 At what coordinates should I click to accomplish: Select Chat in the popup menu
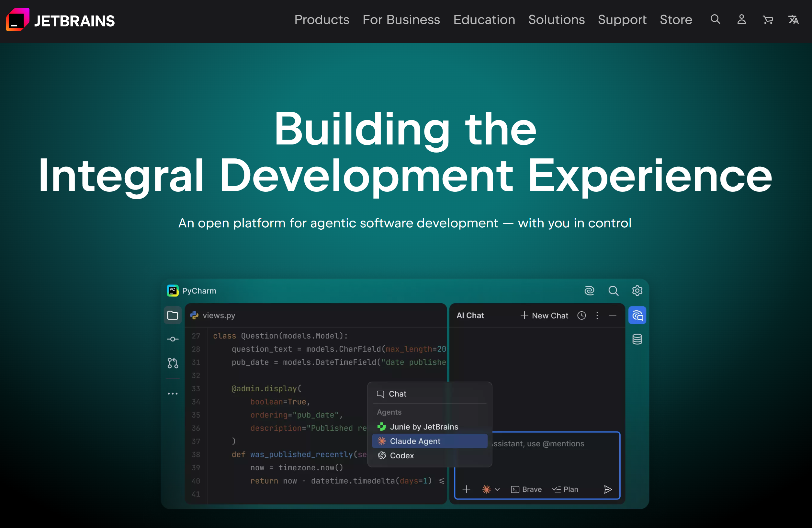430,394
